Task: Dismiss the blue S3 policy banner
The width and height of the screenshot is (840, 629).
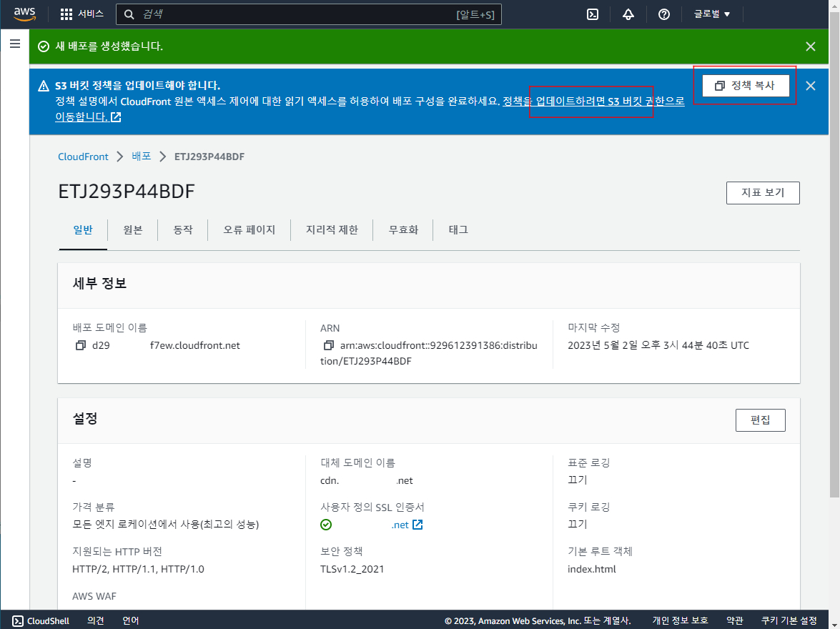Action: (811, 86)
